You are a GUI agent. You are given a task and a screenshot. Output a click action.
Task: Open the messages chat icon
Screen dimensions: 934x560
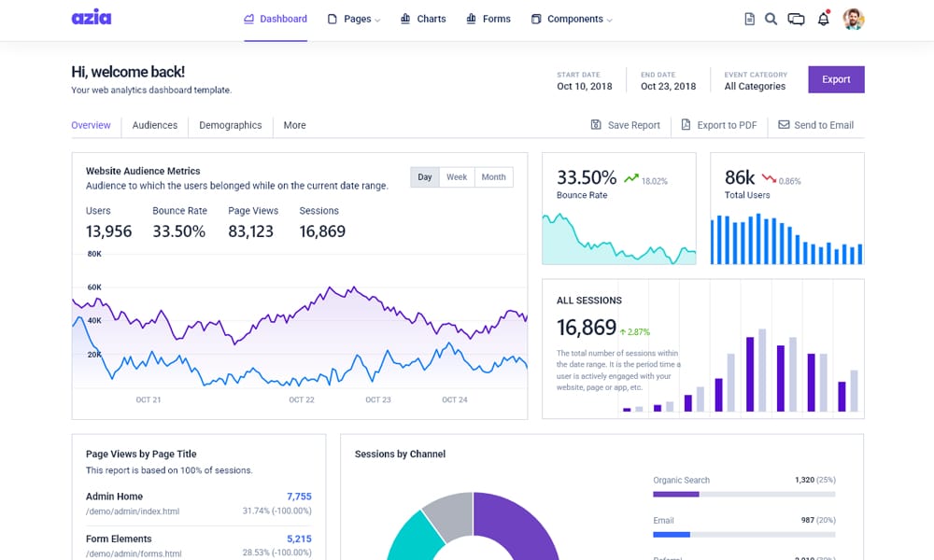[x=796, y=19]
